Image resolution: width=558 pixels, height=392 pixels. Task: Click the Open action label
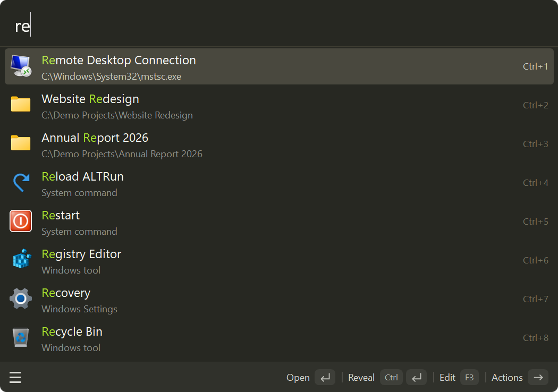[x=298, y=378]
